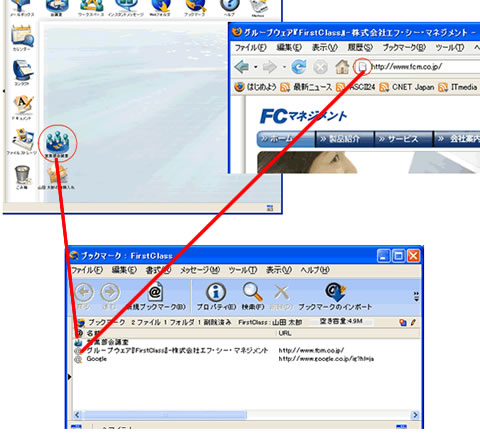Image resolution: width=480 pixels, height=436 pixels.
Task: Select グループウェア FirstClass bookmark row
Action: point(247,350)
